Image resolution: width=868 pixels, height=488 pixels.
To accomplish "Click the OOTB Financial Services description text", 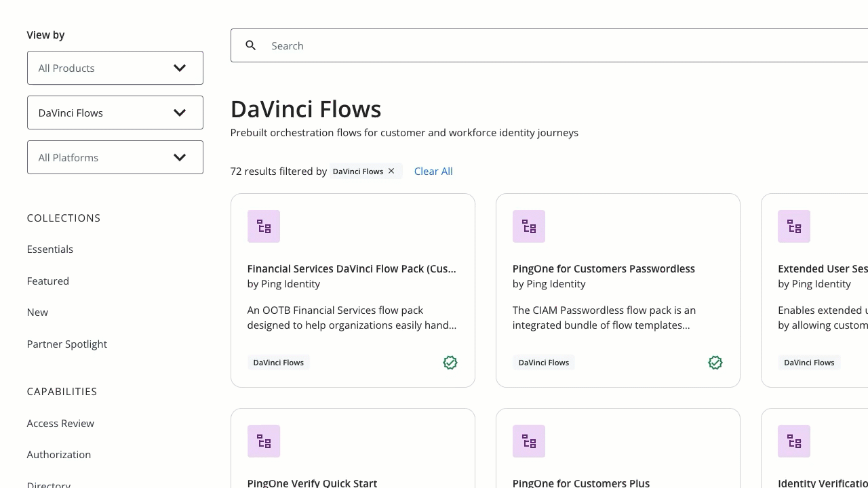I will [352, 317].
